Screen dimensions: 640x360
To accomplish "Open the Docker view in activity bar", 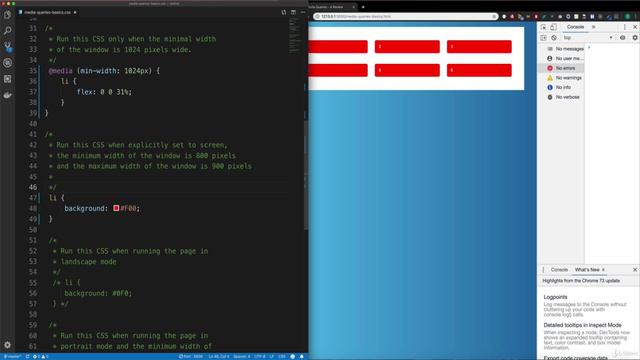I will pyautogui.click(x=7, y=95).
